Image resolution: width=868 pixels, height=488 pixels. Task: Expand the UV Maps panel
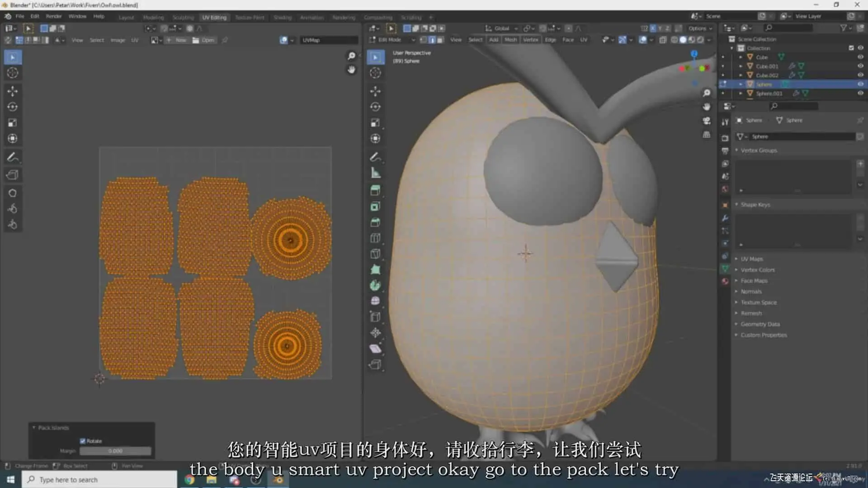click(x=751, y=259)
